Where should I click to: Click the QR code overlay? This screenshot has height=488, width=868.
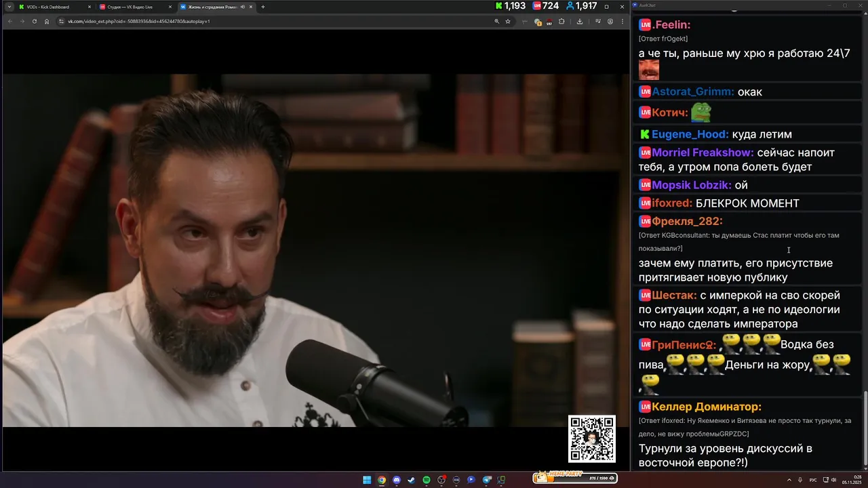point(592,439)
